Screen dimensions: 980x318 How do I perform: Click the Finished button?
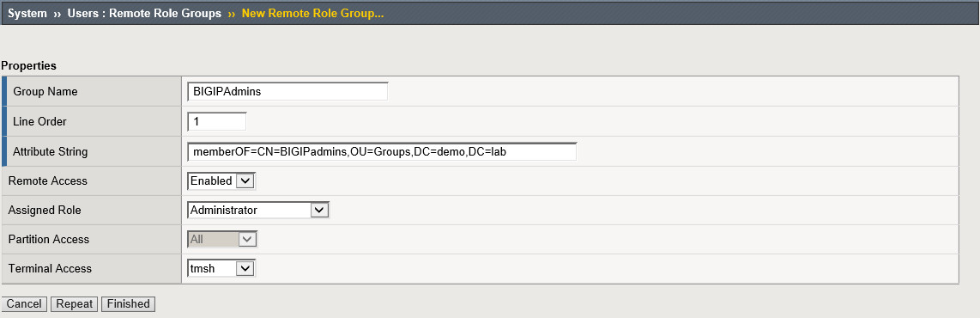click(128, 304)
